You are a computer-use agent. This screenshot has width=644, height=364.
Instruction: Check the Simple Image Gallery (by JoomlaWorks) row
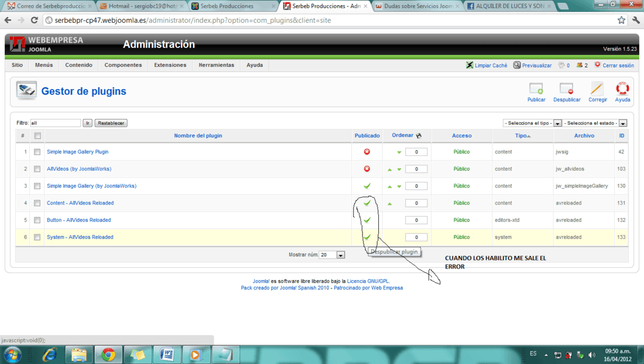click(x=37, y=186)
